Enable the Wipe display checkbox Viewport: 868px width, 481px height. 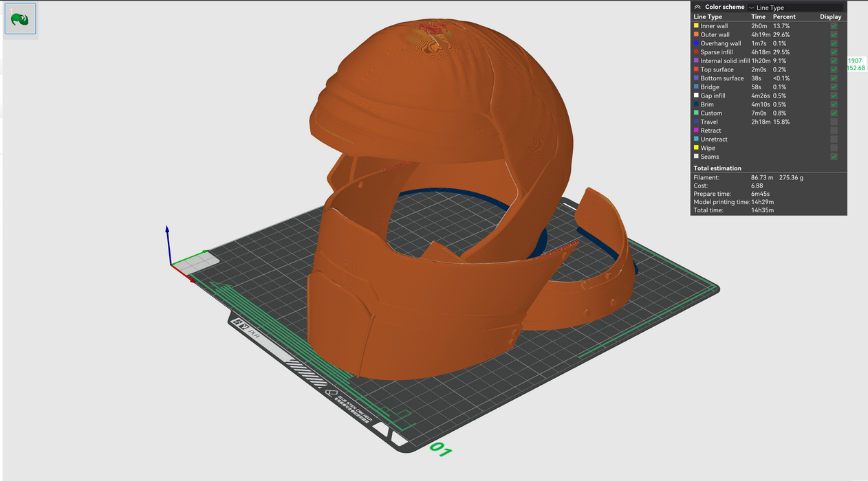834,148
